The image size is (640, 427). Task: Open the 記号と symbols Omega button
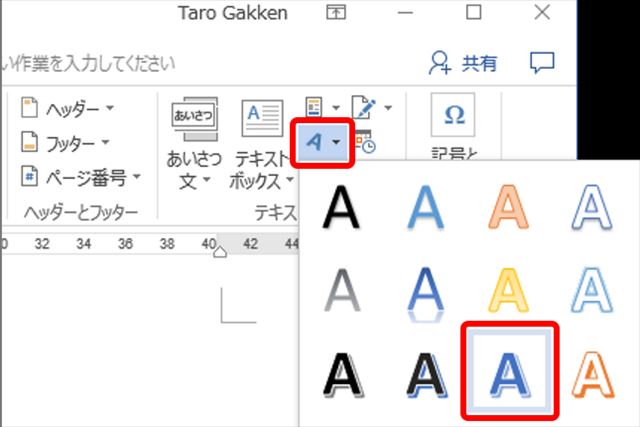click(x=453, y=115)
